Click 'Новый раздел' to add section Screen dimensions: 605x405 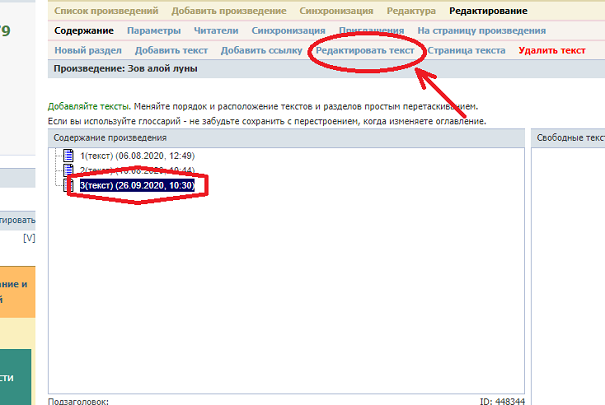(x=88, y=50)
